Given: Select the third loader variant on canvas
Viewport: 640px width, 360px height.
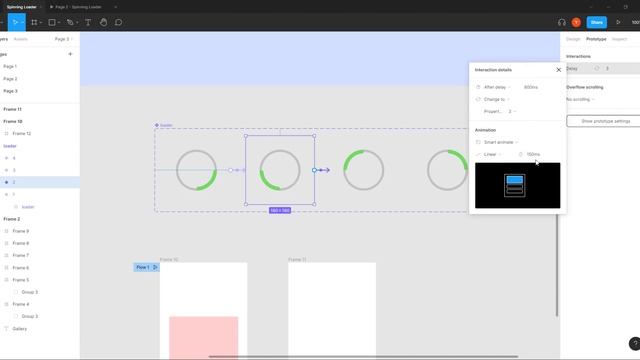Looking at the screenshot, I should tap(363, 170).
